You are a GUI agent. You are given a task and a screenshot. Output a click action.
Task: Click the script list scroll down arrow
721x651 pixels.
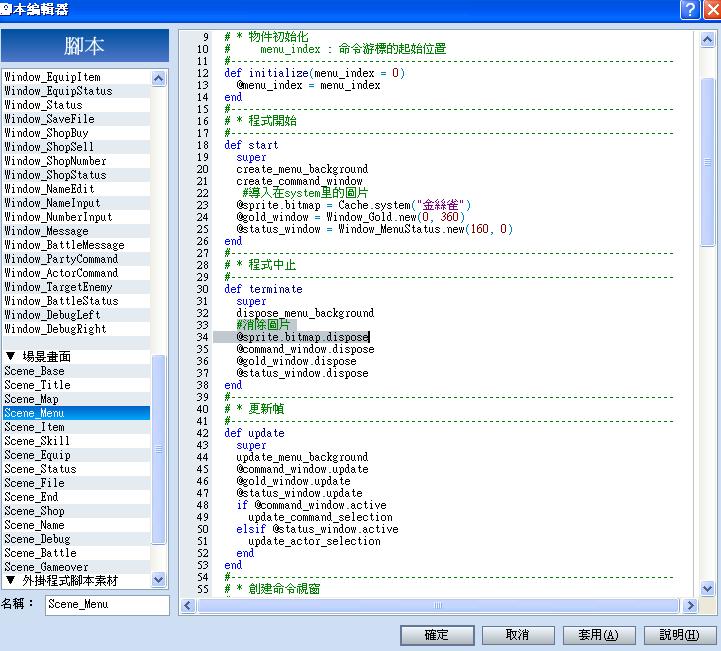click(159, 579)
